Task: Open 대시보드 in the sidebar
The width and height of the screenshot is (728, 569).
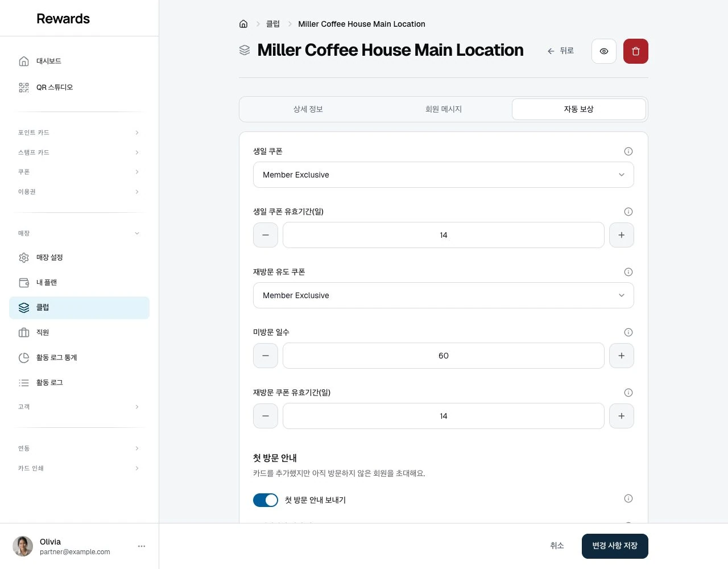Action: pyautogui.click(x=79, y=61)
